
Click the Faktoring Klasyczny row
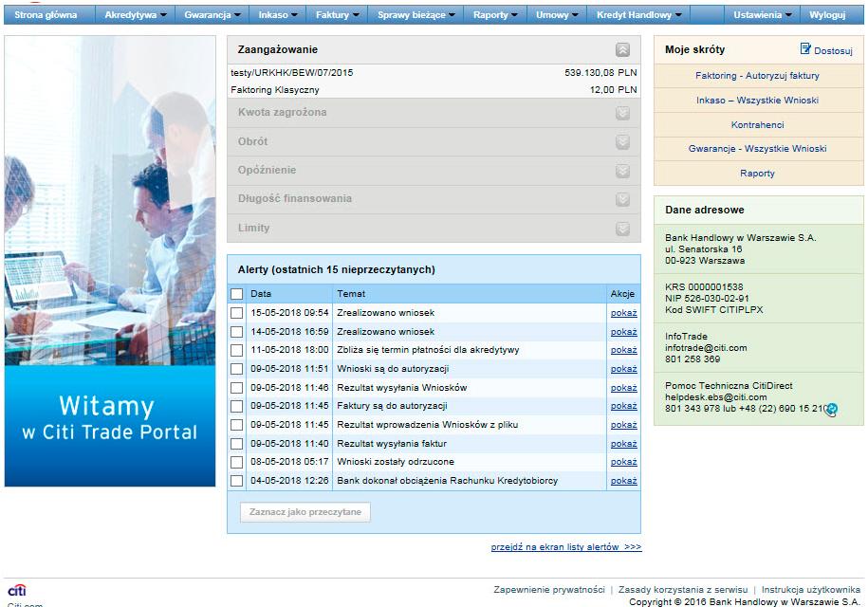pos(434,90)
